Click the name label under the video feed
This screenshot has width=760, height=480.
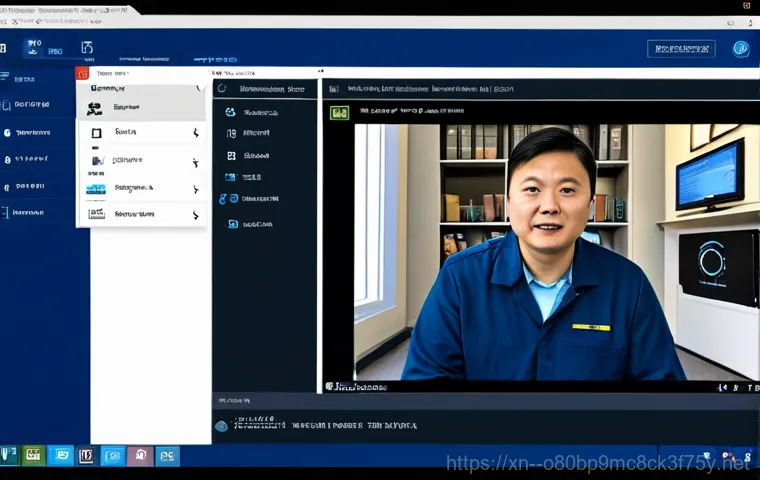[x=357, y=386]
